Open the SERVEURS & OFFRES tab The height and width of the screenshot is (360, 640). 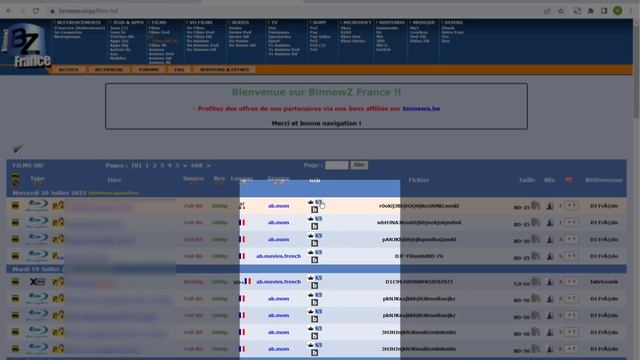[224, 70]
